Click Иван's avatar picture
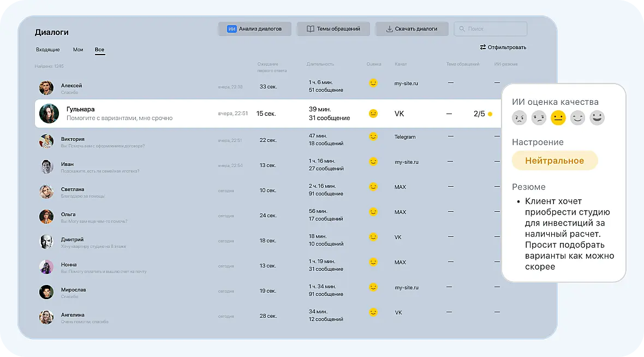Viewport: 644px width, 357px height. [x=46, y=166]
